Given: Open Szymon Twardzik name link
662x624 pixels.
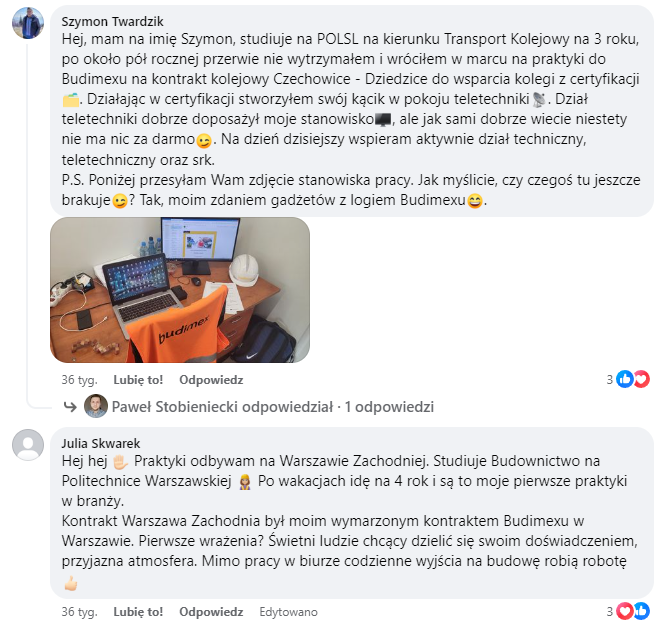Looking at the screenshot, I should pos(112,21).
